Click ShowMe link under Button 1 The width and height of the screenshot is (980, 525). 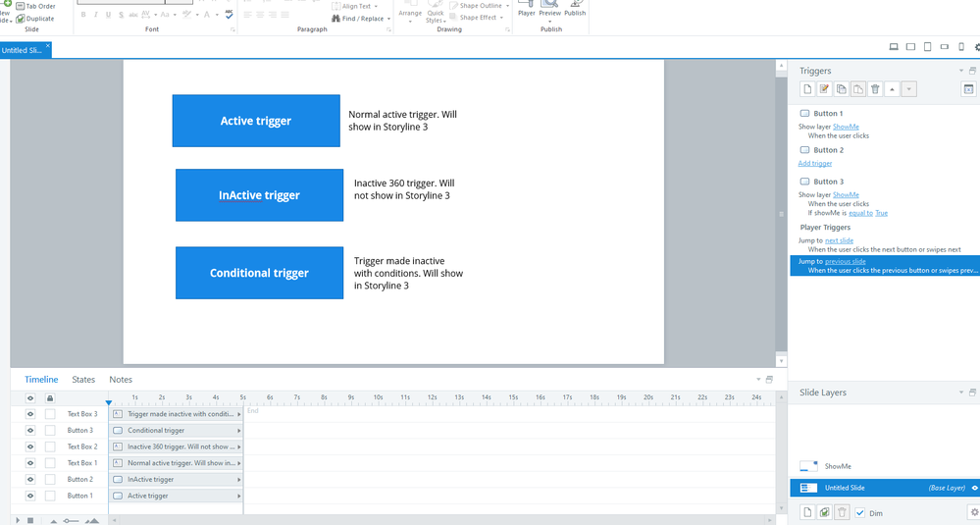point(846,127)
